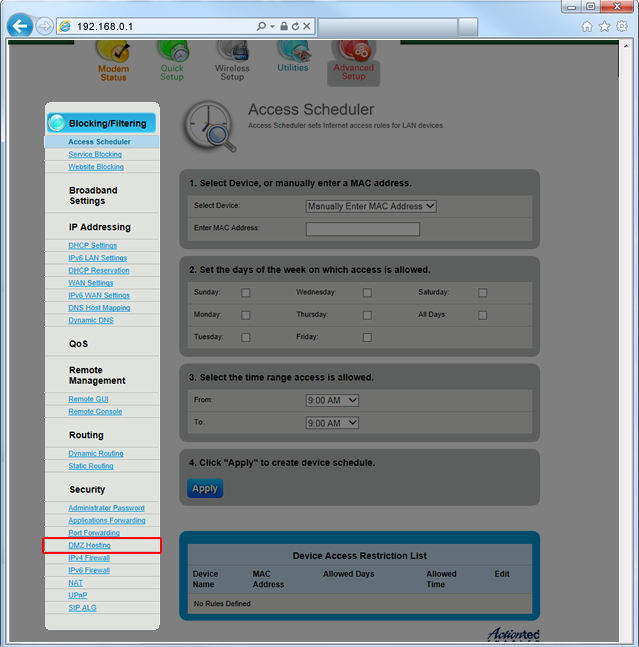This screenshot has width=639, height=647.
Task: Open the Utilities section icon
Action: 293,51
